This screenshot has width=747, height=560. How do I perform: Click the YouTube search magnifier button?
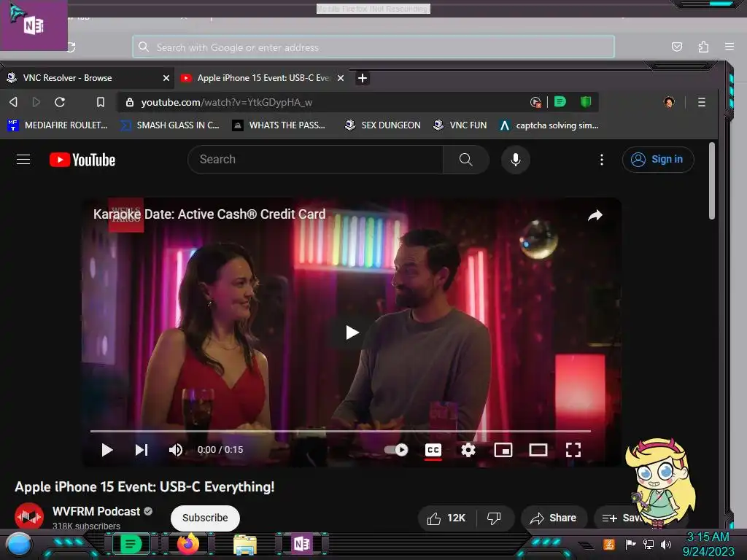[466, 160]
